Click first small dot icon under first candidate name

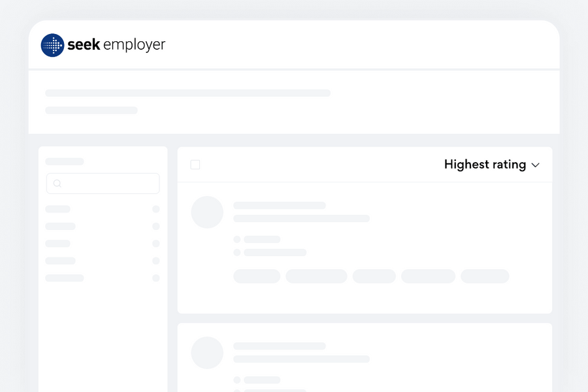(x=237, y=240)
